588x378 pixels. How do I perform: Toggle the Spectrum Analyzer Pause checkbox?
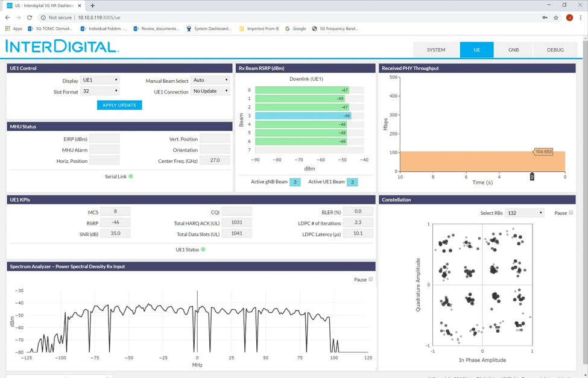tap(371, 279)
